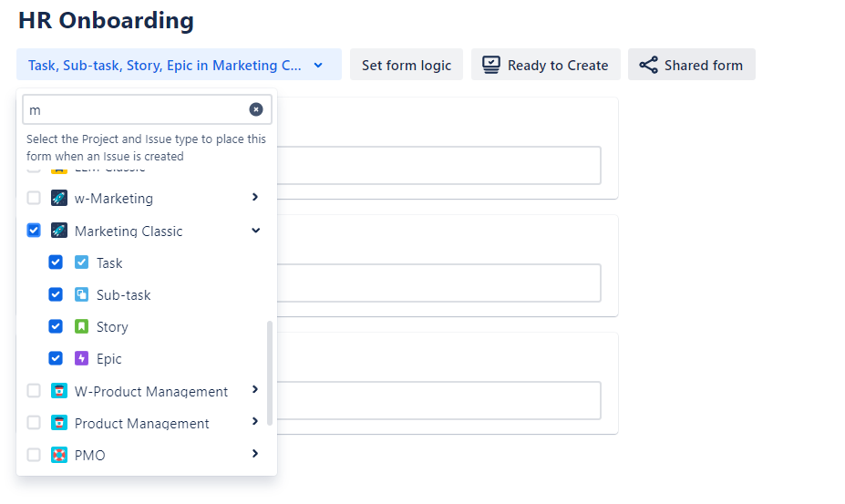Expand the W-Product Management chevron
This screenshot has height=504, width=845.
255,389
